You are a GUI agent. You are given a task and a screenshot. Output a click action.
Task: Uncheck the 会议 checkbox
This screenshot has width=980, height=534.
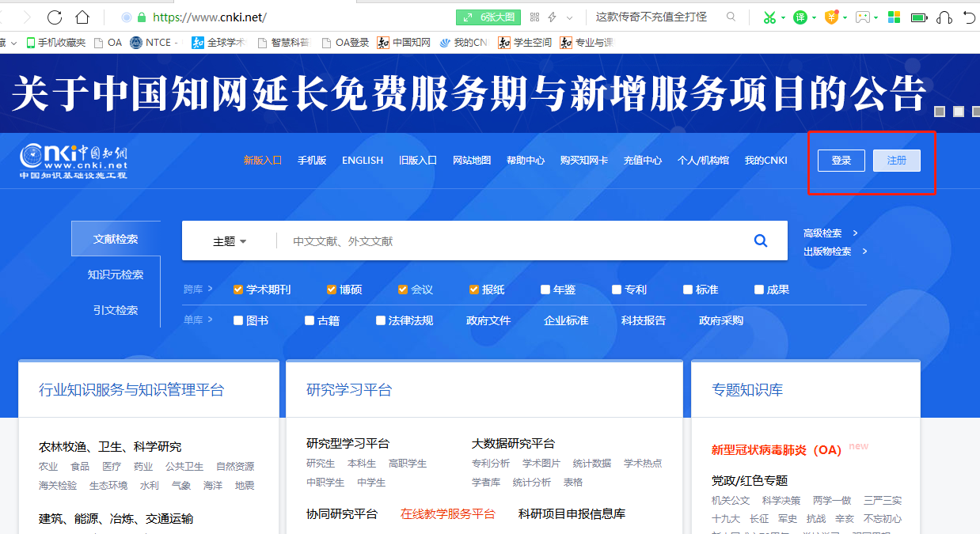[x=403, y=290]
